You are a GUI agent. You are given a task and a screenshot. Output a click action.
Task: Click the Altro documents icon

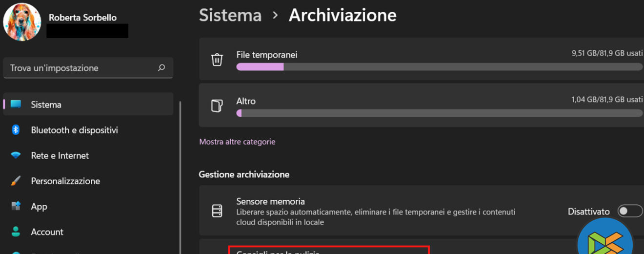217,106
